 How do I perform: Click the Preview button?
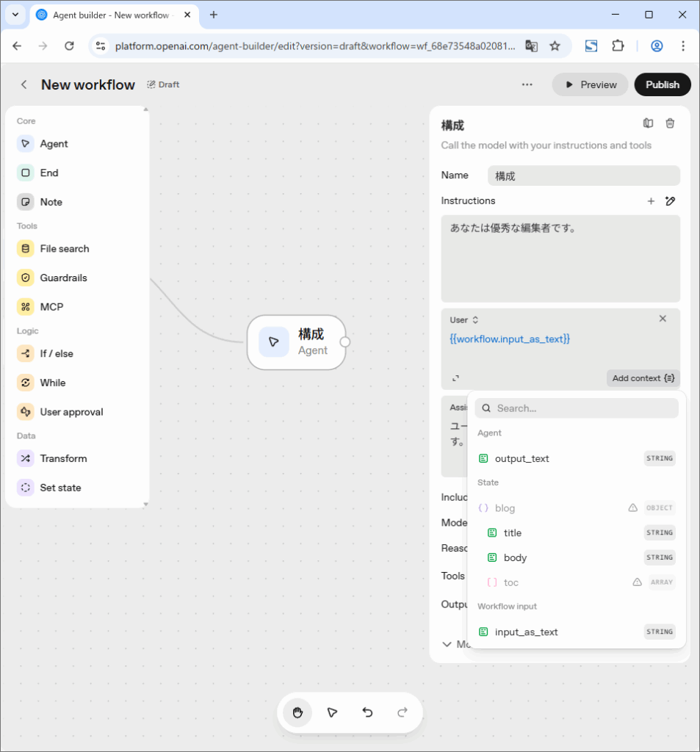590,84
